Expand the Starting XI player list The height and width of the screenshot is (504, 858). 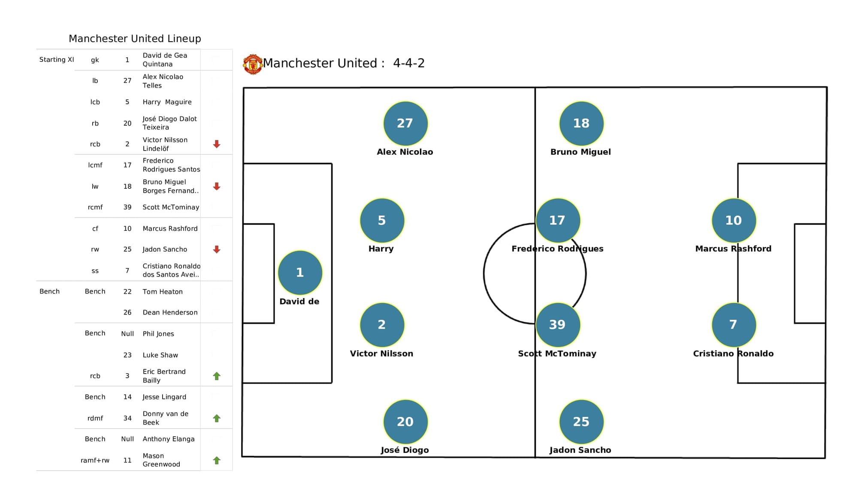(x=47, y=60)
